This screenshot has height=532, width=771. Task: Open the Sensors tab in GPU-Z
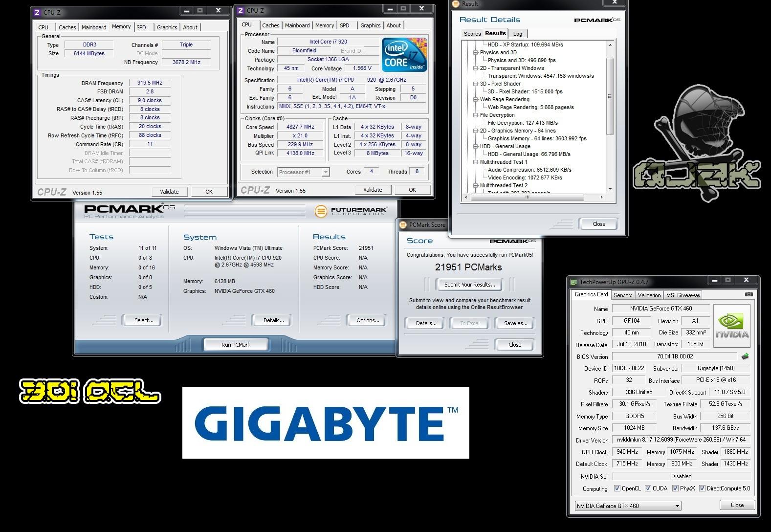(623, 295)
